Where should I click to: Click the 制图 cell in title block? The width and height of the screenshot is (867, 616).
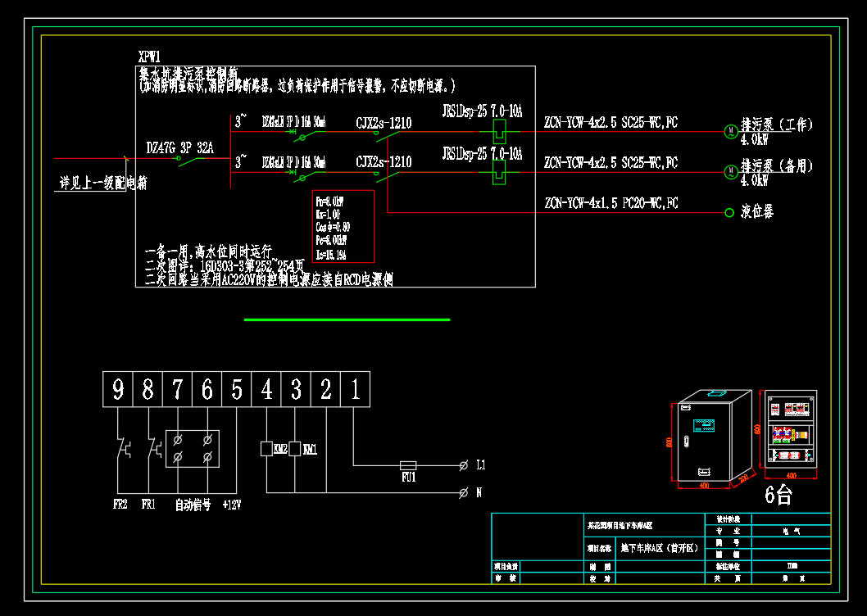pos(599,566)
